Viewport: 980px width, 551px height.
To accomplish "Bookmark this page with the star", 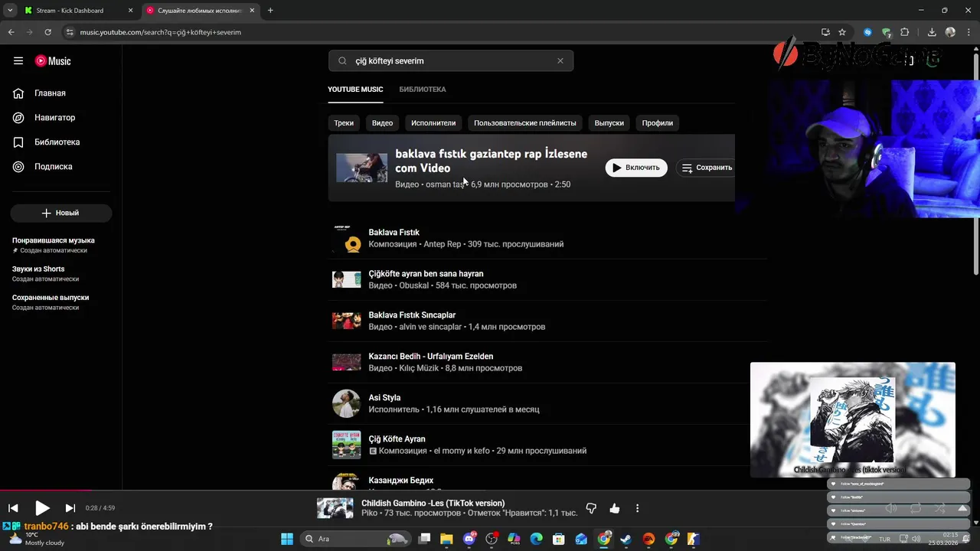I will 842,32.
